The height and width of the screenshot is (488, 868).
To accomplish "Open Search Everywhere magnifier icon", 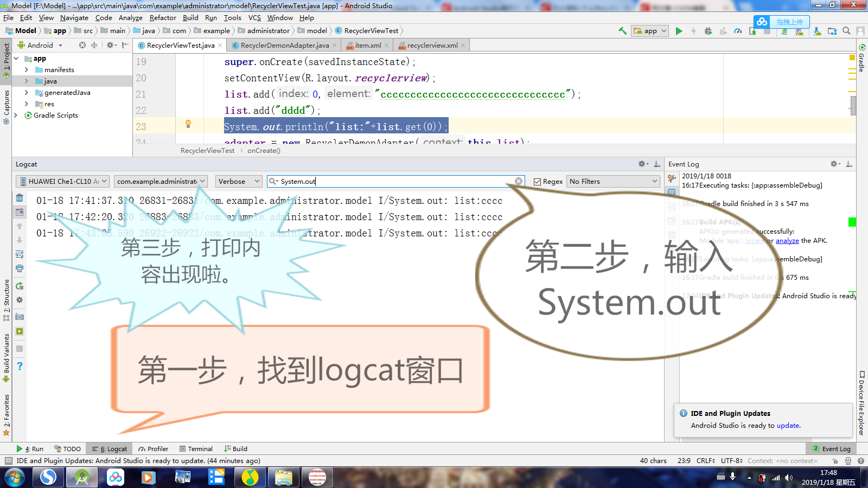I will click(846, 31).
